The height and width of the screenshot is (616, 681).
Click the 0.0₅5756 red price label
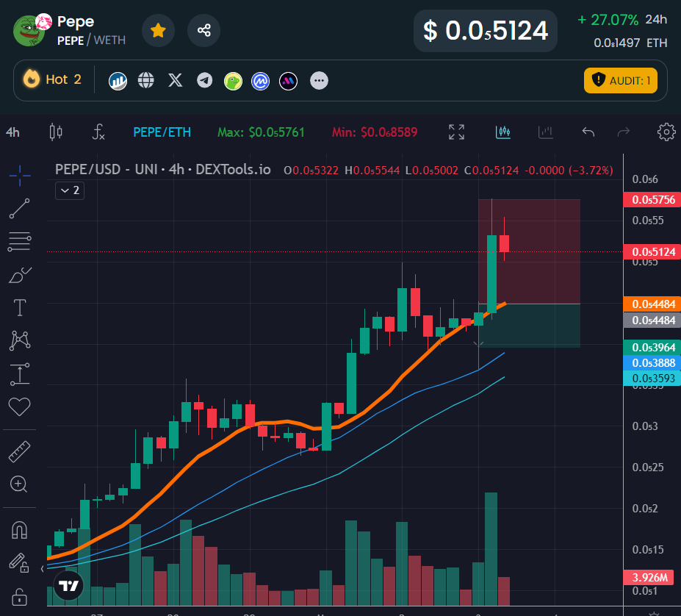pos(652,200)
